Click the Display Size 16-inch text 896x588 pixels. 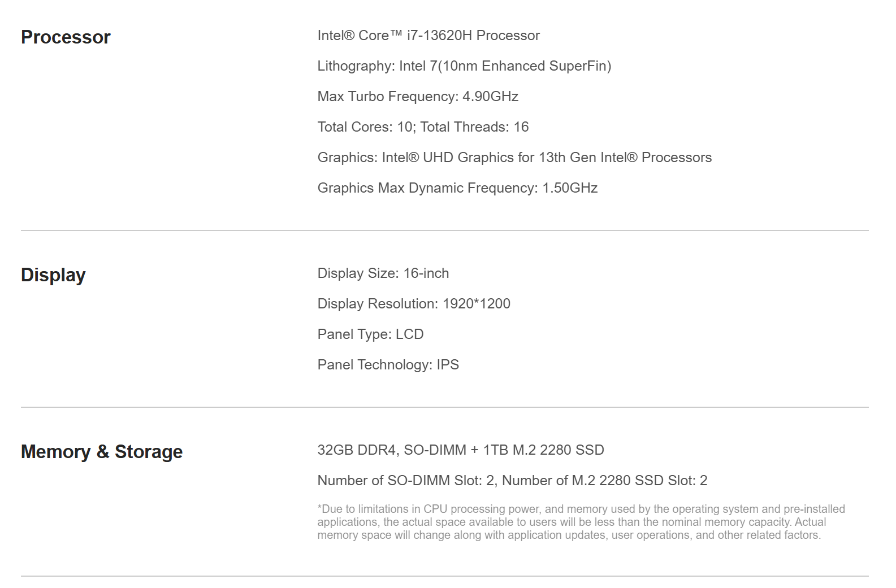click(383, 273)
